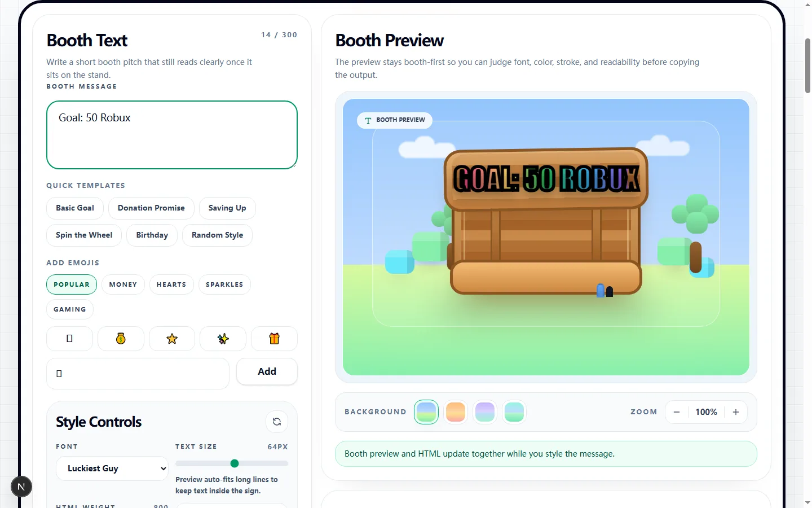Click the Booth Preview badge label
Screen dimensions: 812x508
(395, 120)
